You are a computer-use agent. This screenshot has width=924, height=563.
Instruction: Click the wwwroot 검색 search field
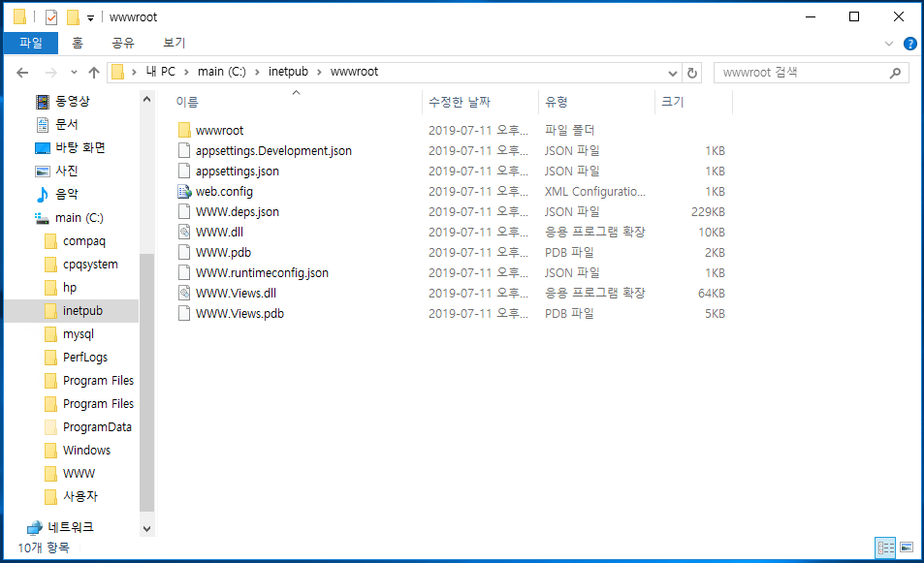(811, 73)
